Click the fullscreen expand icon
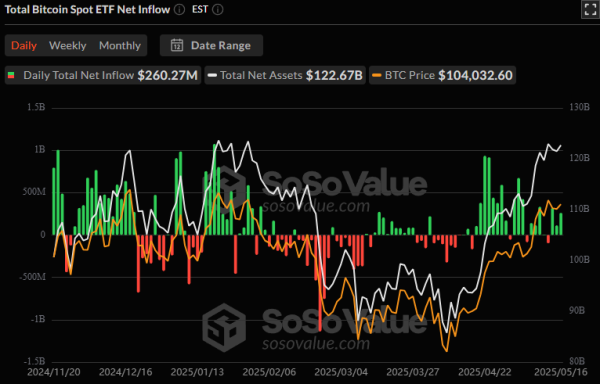Screen dimensions: 600x384 [590, 9]
